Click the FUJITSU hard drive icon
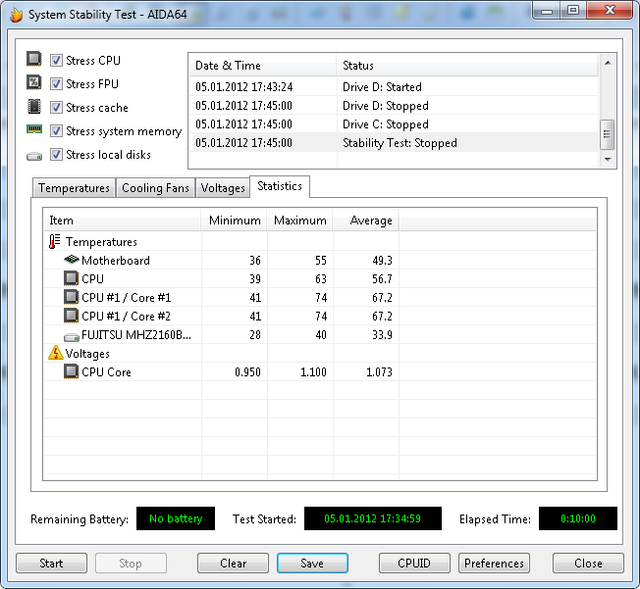 pos(71,335)
